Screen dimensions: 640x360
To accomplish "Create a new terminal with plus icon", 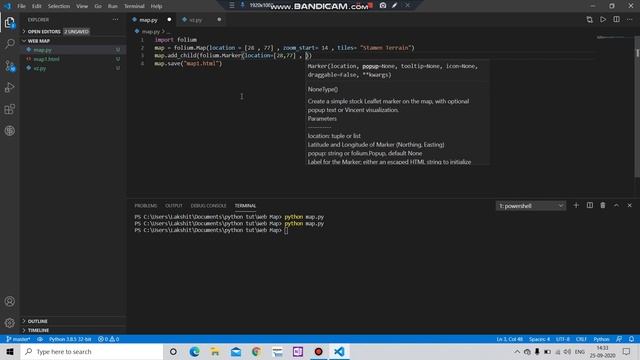I will [x=576, y=205].
